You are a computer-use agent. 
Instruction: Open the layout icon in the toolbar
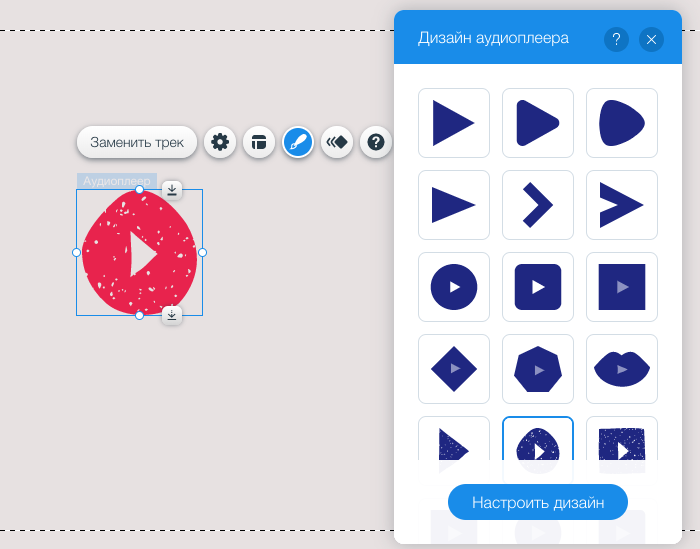click(x=259, y=142)
